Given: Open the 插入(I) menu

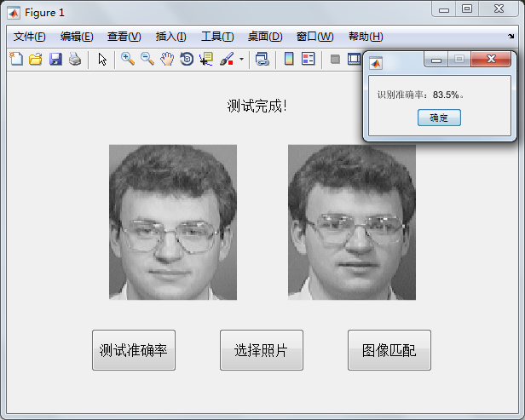Looking at the screenshot, I should (171, 37).
